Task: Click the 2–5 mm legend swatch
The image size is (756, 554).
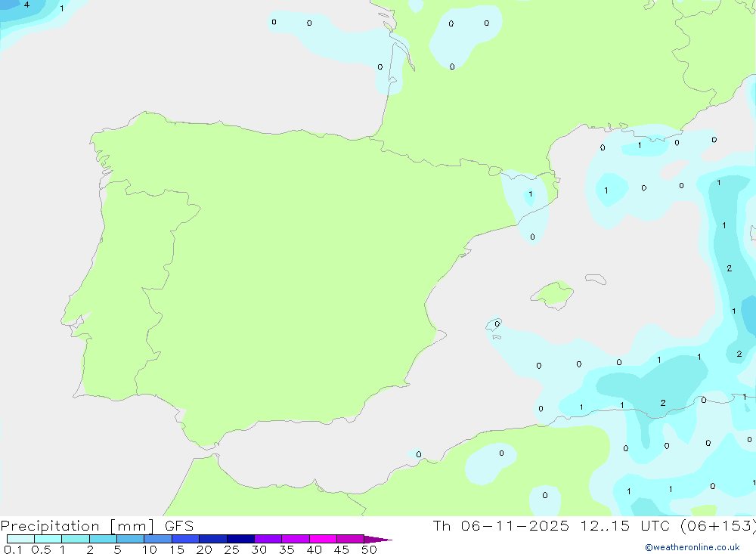Action: coord(103,539)
